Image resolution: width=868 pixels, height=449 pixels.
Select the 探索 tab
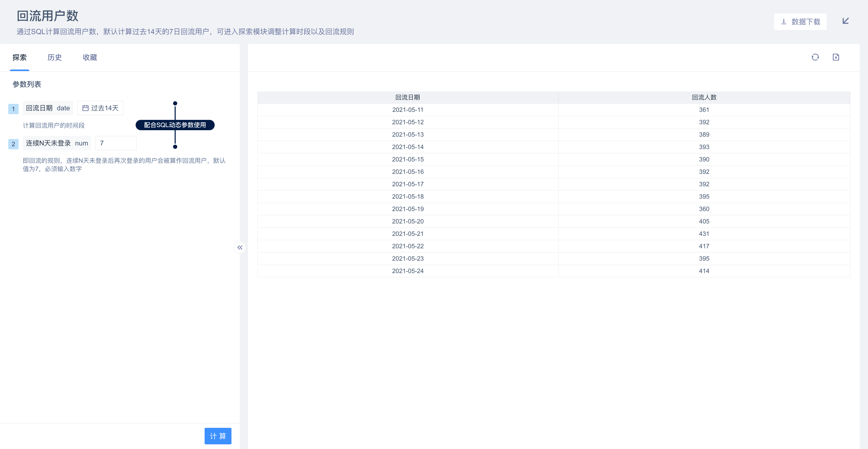(x=20, y=58)
